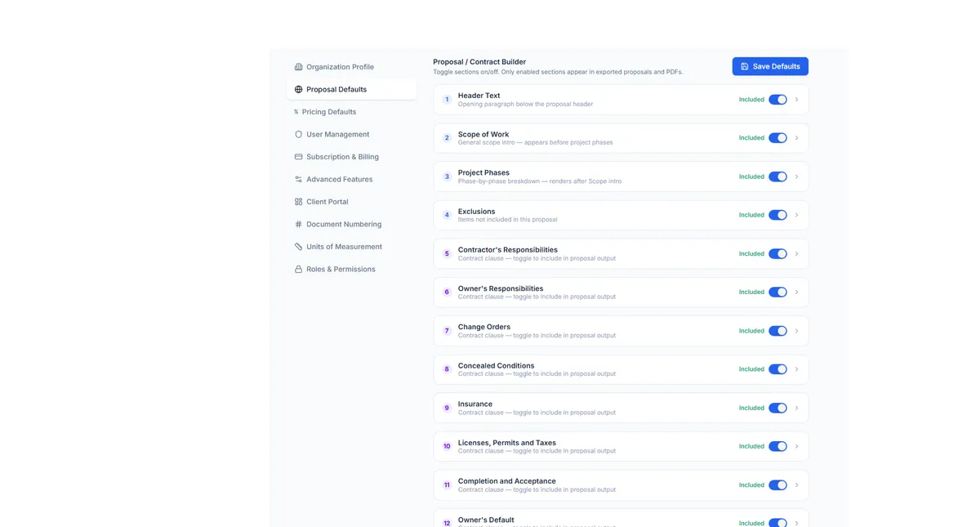Click the Included label for Insurance
The width and height of the screenshot is (980, 527).
751,408
